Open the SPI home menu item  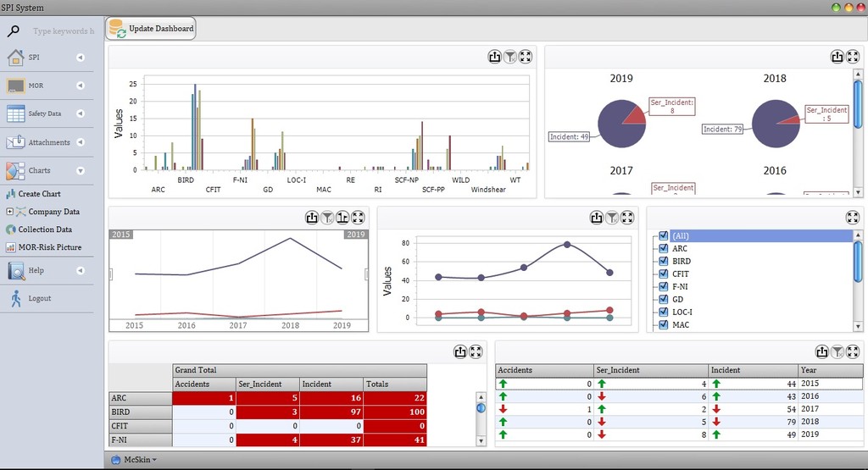click(x=34, y=57)
